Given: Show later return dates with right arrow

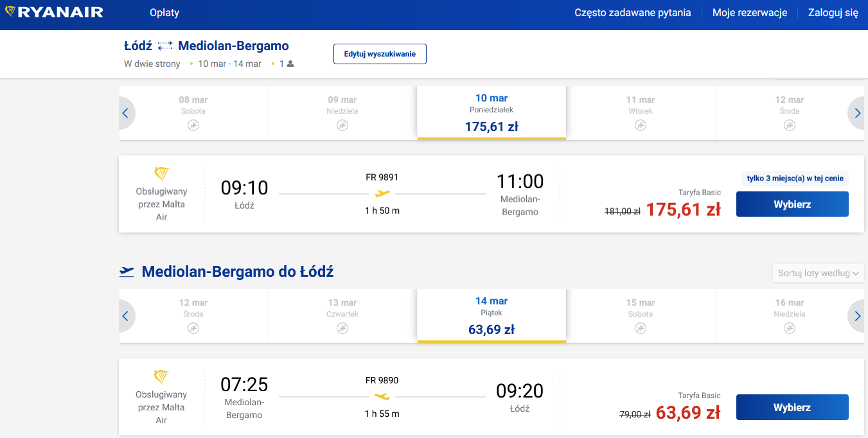Looking at the screenshot, I should (857, 316).
